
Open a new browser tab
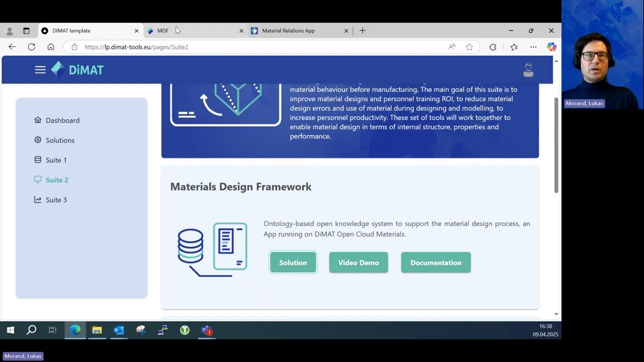coord(362,31)
